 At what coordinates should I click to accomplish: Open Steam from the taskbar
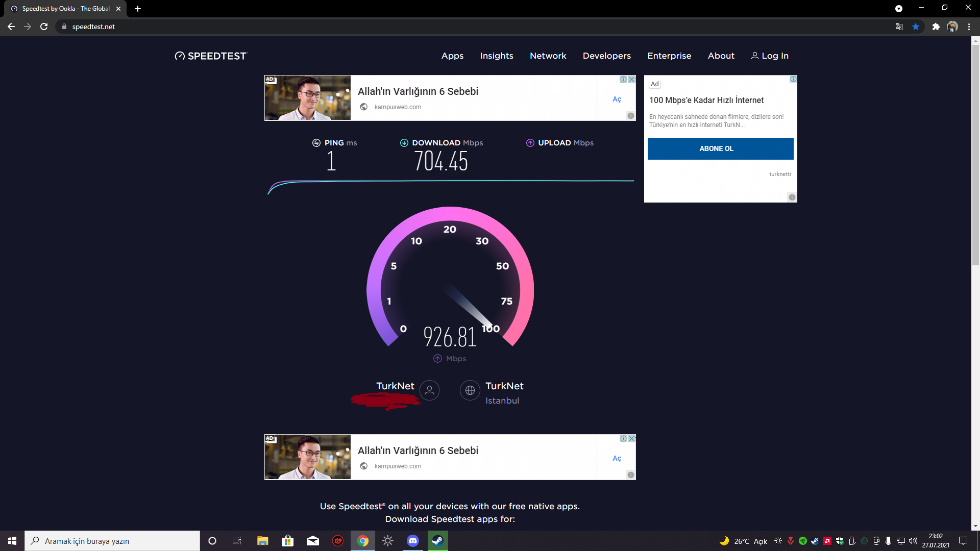[438, 541]
